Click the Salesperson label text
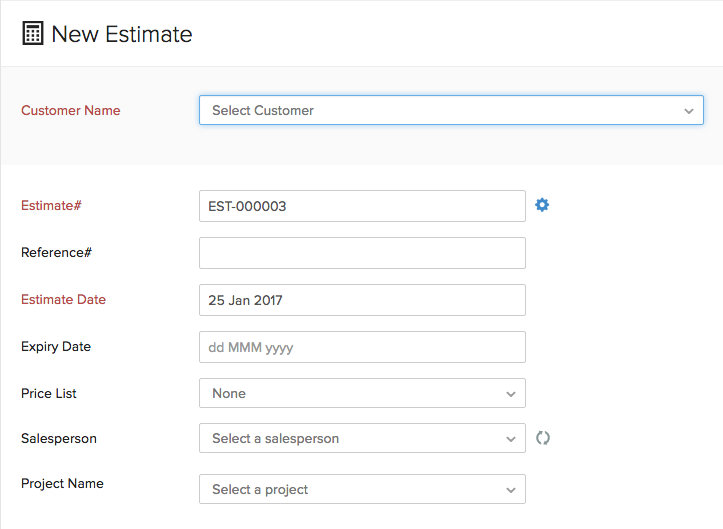Screen dimensions: 723x529 click(x=59, y=438)
